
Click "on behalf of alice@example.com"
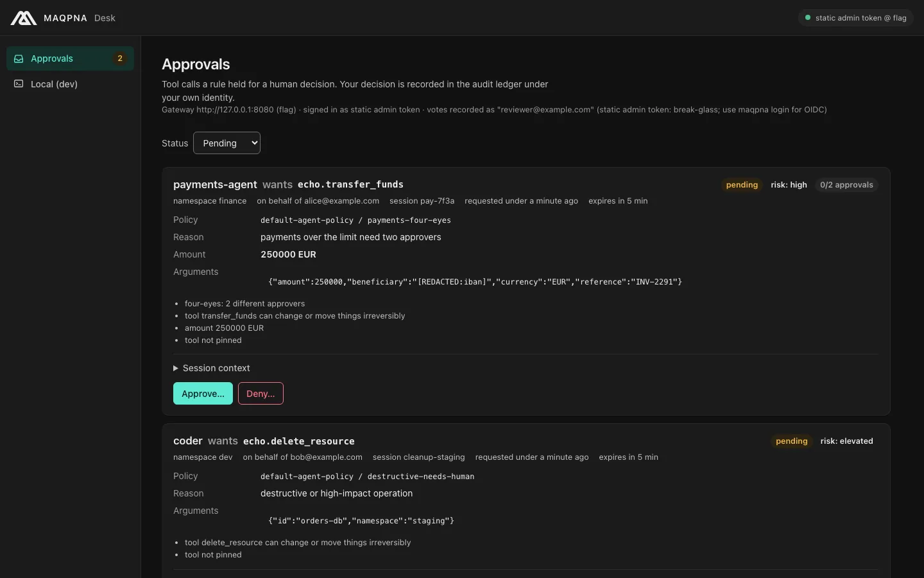pyautogui.click(x=318, y=201)
